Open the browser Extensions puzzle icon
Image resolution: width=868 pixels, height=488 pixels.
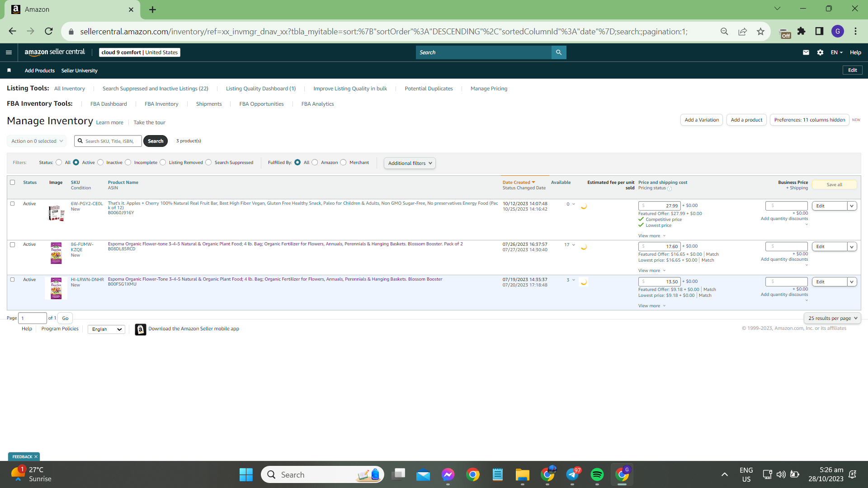click(802, 31)
